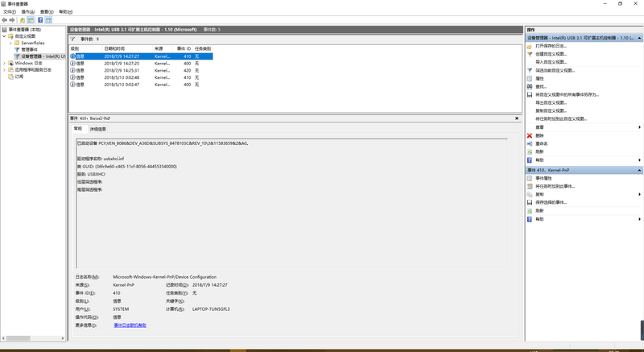Click 保存选择的事件 save icon

pyautogui.click(x=529, y=202)
